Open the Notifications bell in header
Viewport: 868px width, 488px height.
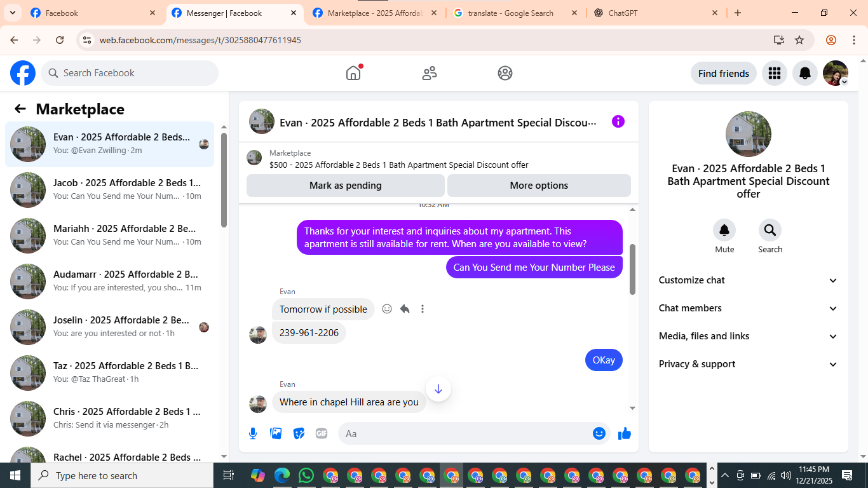[x=805, y=73]
